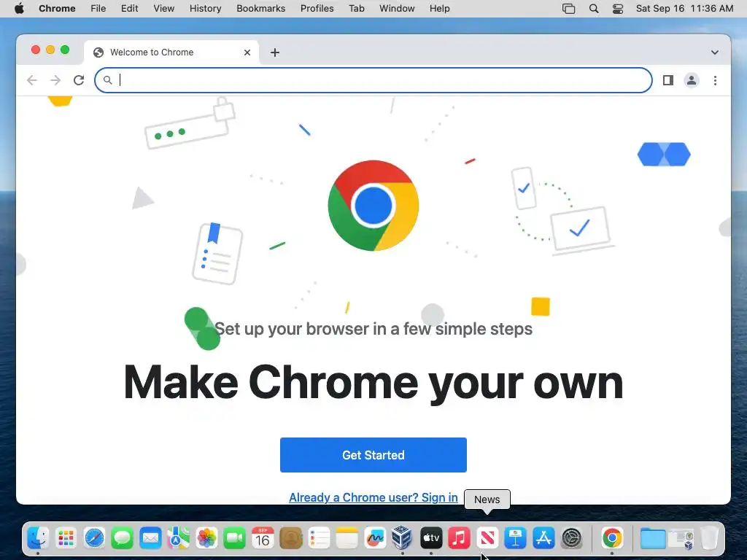Open the Chrome side panel
747x560 pixels.
668,80
